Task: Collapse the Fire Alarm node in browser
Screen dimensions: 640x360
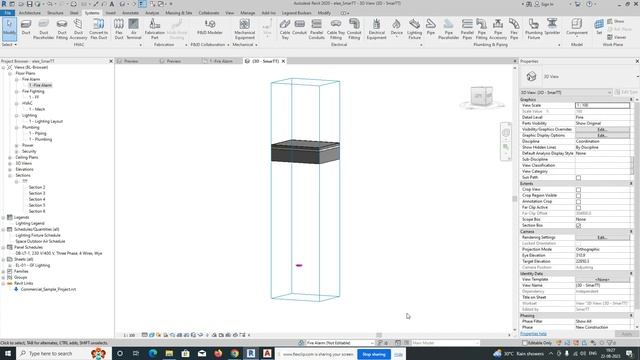Action: click(17, 79)
